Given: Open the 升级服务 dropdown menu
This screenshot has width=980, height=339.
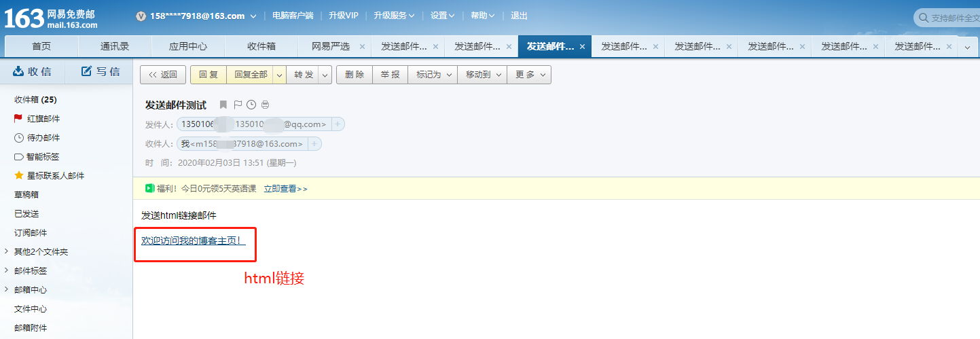Looking at the screenshot, I should point(394,16).
